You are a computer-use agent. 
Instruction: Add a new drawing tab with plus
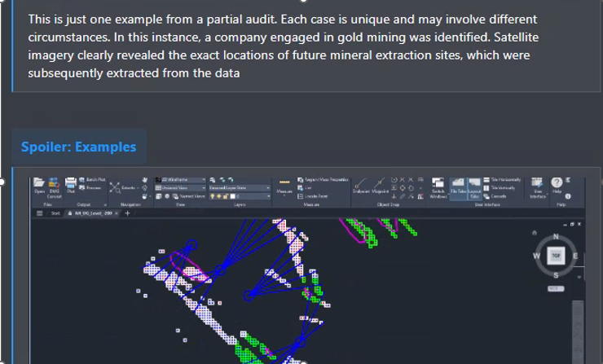(x=127, y=213)
